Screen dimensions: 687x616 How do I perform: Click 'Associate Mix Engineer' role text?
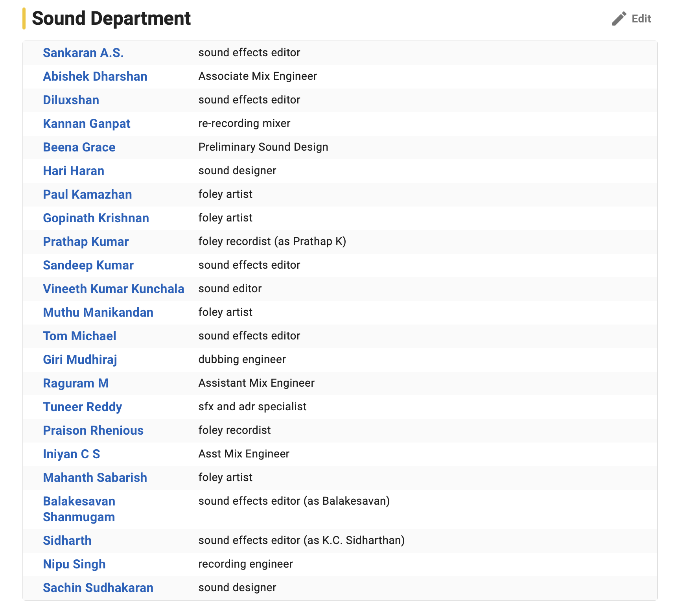258,76
